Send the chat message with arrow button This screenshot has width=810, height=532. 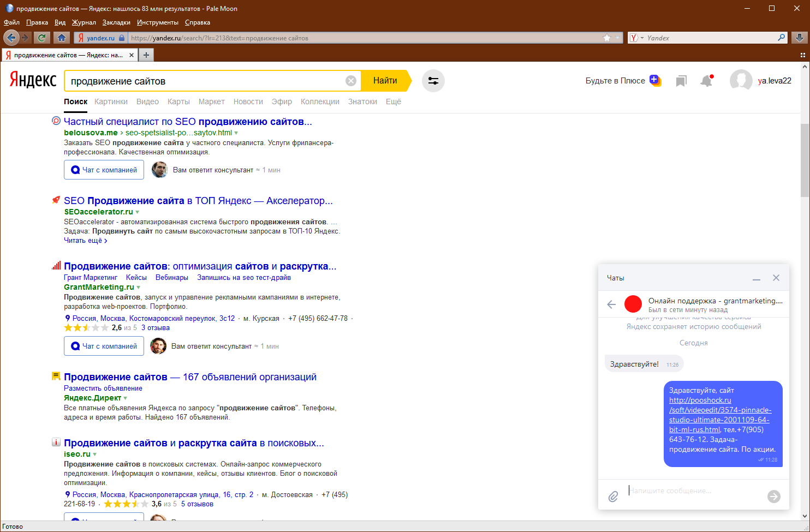[774, 496]
